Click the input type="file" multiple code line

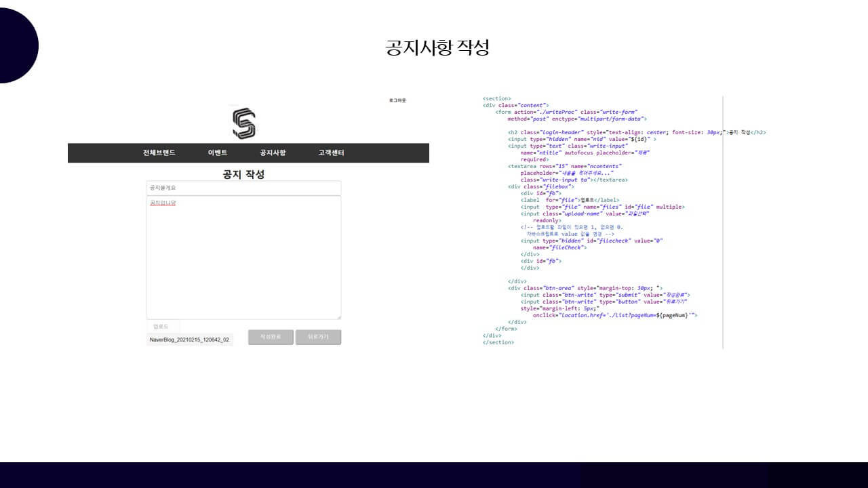point(602,207)
